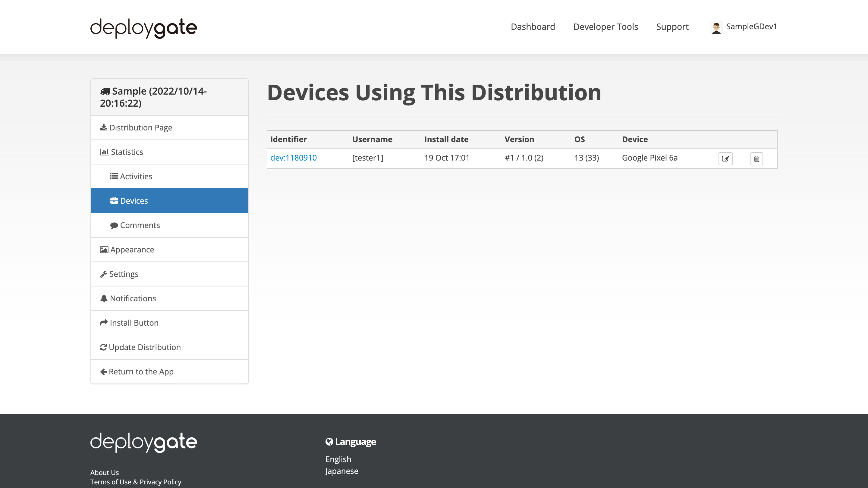Click the edit icon for dev:1180910 row
868x488 pixels.
pos(726,158)
